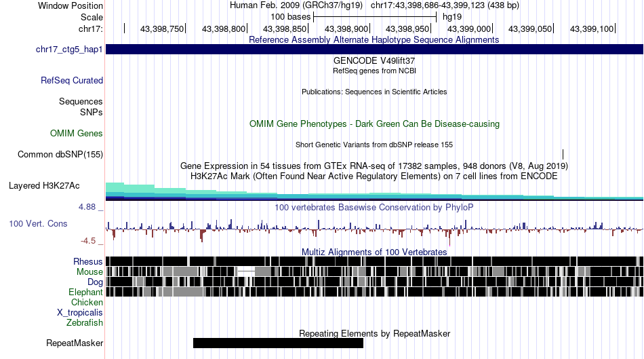Click the Layered H3K27Ac track label

(x=44, y=186)
